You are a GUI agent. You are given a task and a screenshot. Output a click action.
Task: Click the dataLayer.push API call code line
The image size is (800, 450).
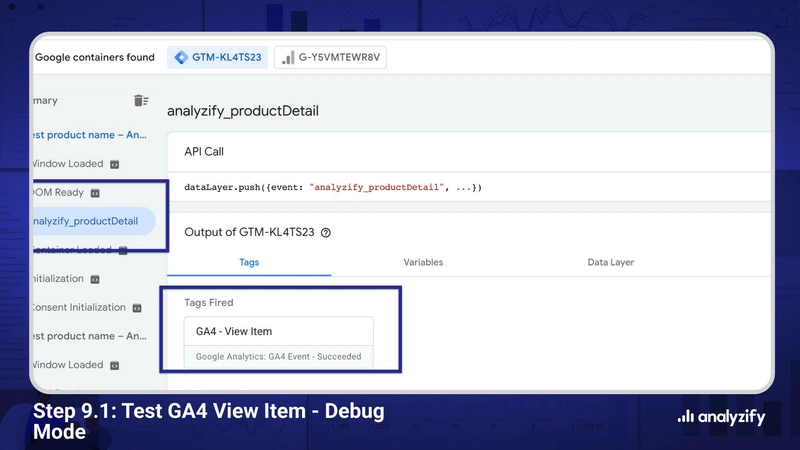coord(333,187)
